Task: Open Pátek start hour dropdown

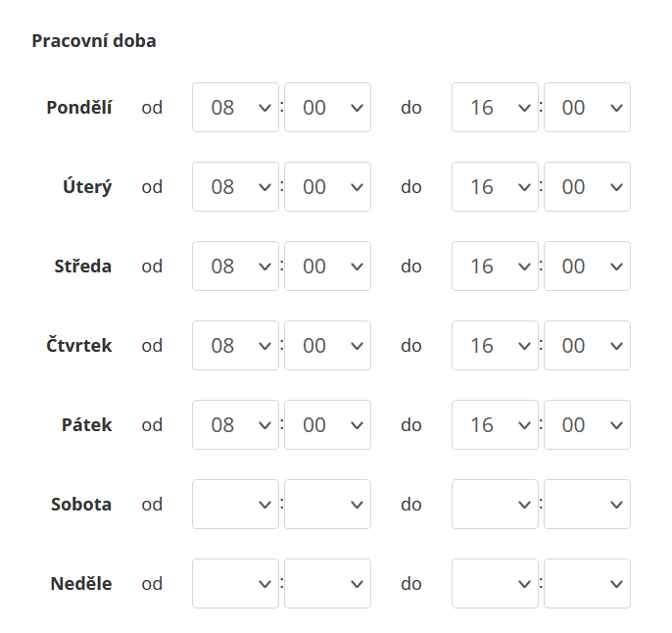Action: click(x=235, y=425)
